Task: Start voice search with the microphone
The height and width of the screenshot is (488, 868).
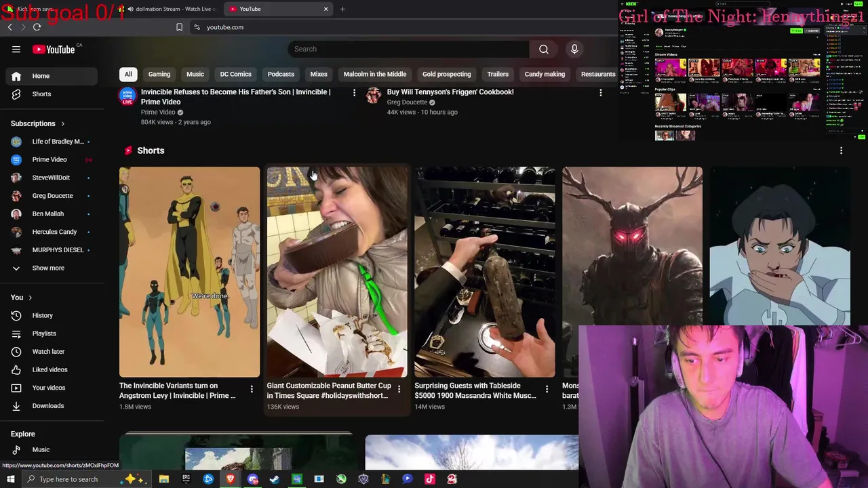Action: (x=574, y=49)
